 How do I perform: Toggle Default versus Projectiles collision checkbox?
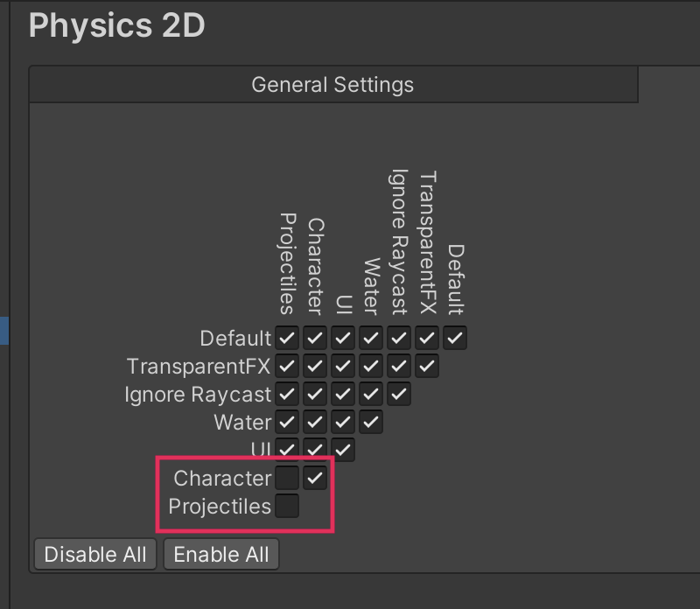pyautogui.click(x=287, y=338)
